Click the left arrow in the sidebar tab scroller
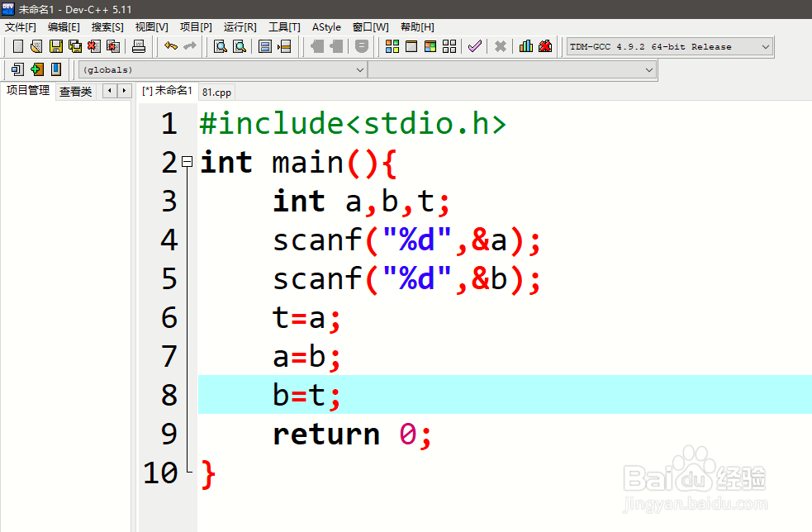812x532 pixels. pyautogui.click(x=110, y=91)
